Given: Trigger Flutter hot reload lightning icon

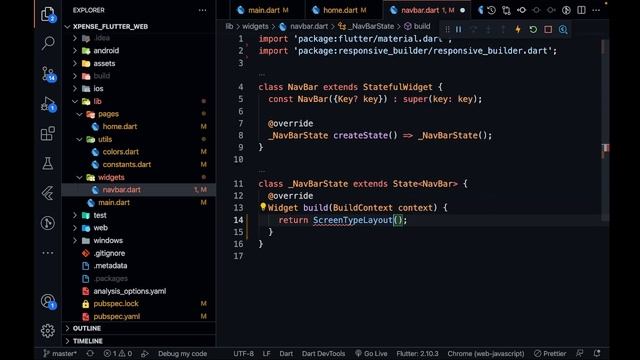Looking at the screenshot, I should pyautogui.click(x=518, y=29).
